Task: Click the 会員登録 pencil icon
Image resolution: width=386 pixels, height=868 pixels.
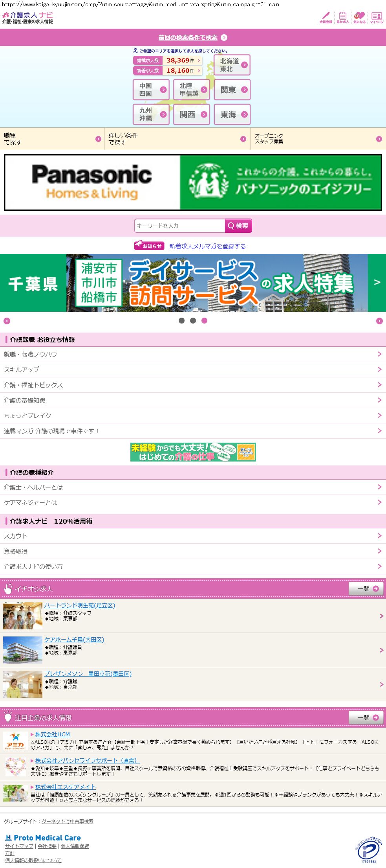Action: pyautogui.click(x=326, y=17)
